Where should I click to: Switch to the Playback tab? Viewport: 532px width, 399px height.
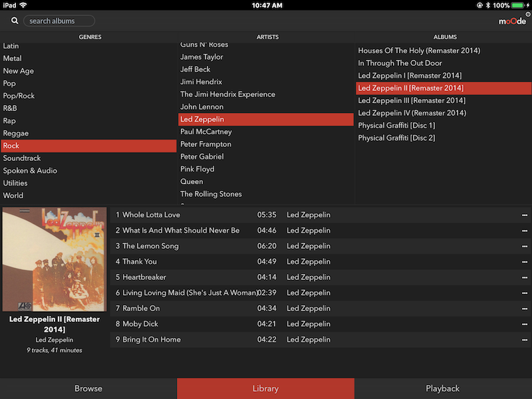[443, 388]
